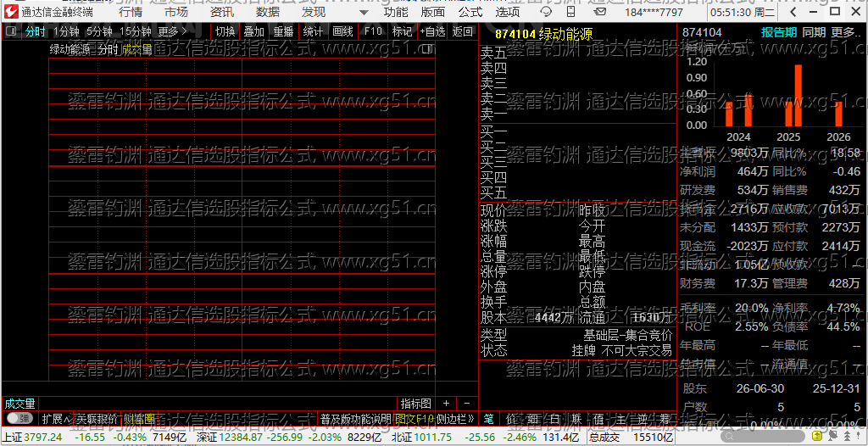
Task: Select 同期 in financial panel
Action: point(814,32)
